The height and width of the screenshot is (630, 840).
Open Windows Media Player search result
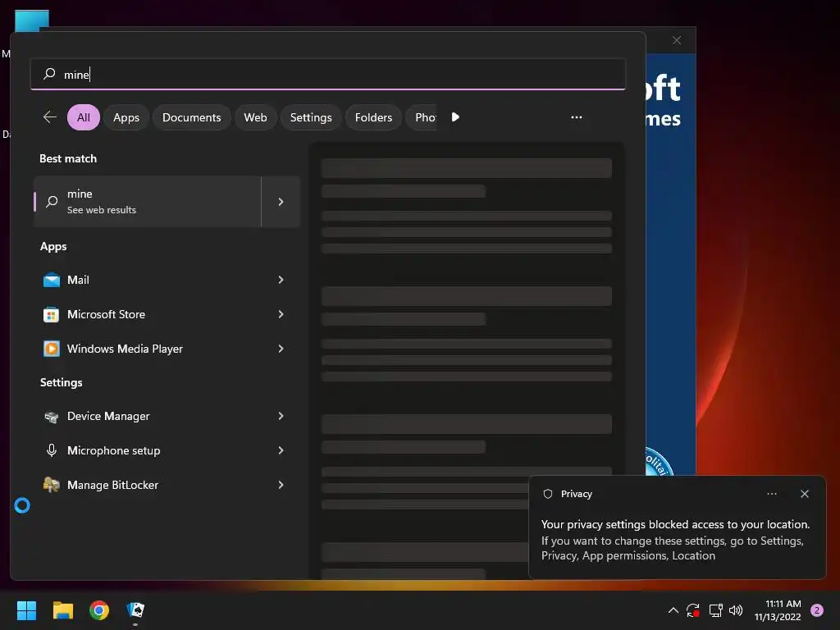coord(167,349)
